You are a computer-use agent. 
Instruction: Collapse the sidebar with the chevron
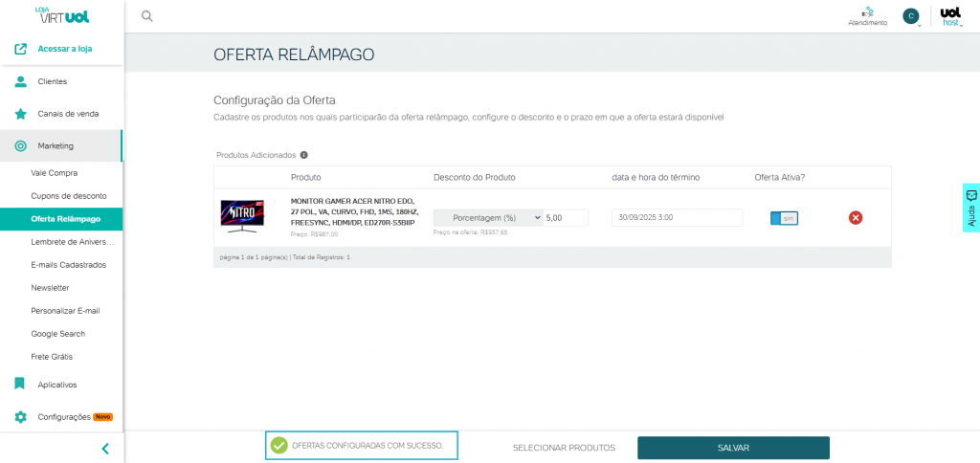[x=105, y=448]
